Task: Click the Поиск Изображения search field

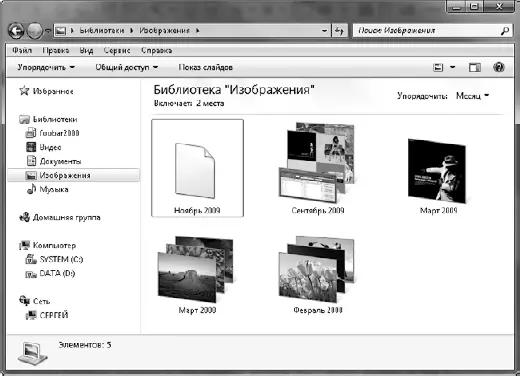Action: tap(427, 31)
